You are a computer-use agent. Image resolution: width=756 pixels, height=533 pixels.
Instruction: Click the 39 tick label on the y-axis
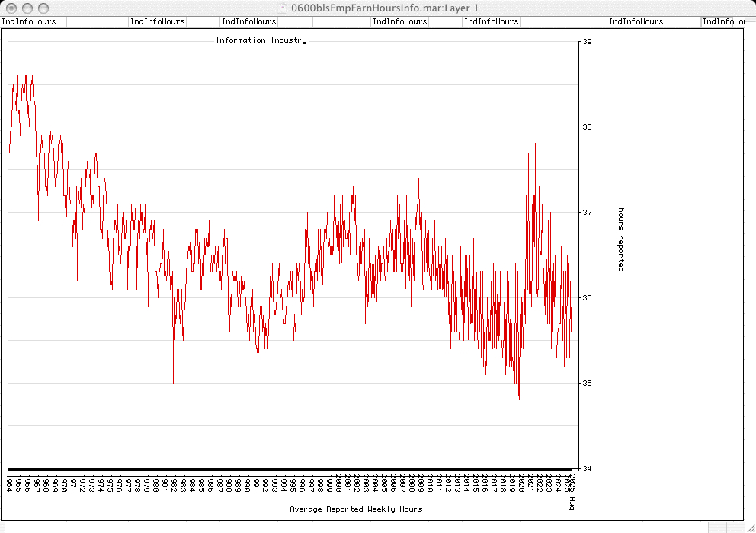click(588, 41)
